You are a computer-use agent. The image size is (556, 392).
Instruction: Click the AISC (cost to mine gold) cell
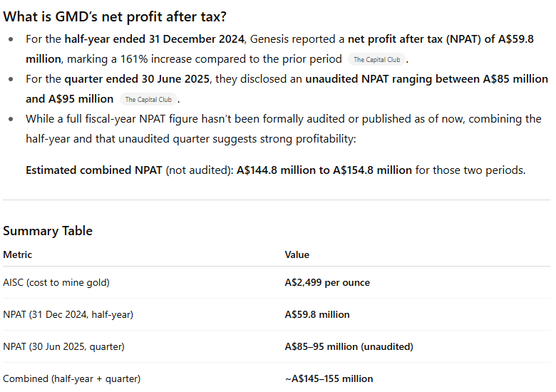56,282
